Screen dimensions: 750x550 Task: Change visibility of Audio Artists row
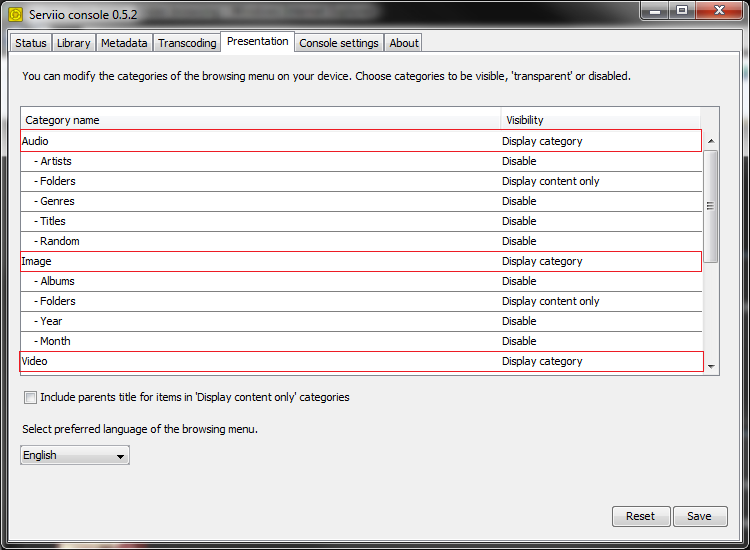pos(600,161)
